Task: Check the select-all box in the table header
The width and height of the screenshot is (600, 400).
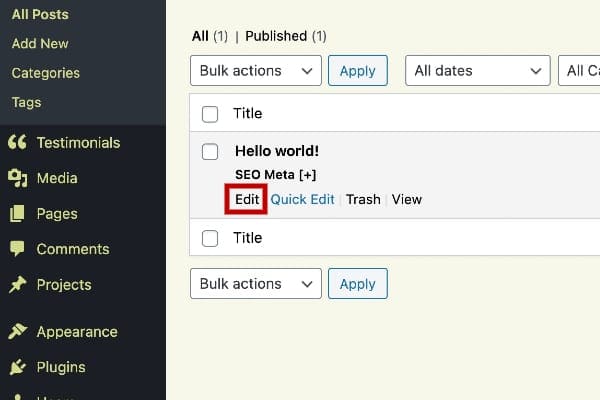Action: pyautogui.click(x=210, y=114)
